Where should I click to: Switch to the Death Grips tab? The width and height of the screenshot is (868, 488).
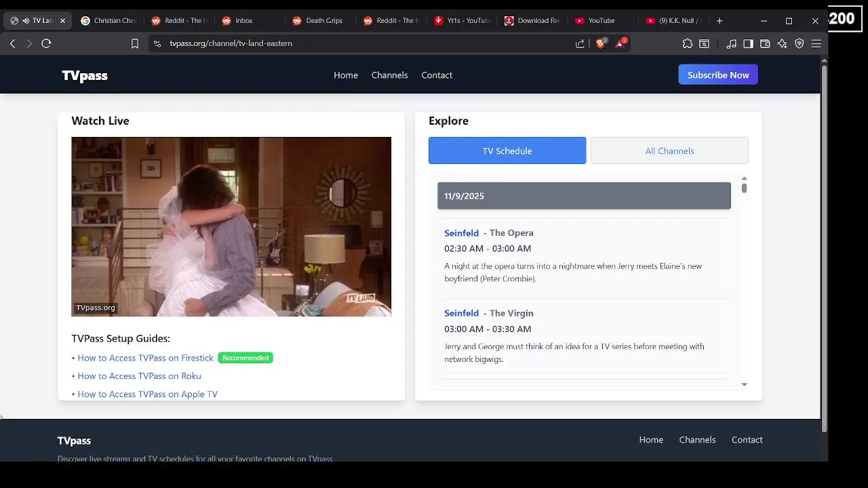pyautogui.click(x=319, y=20)
